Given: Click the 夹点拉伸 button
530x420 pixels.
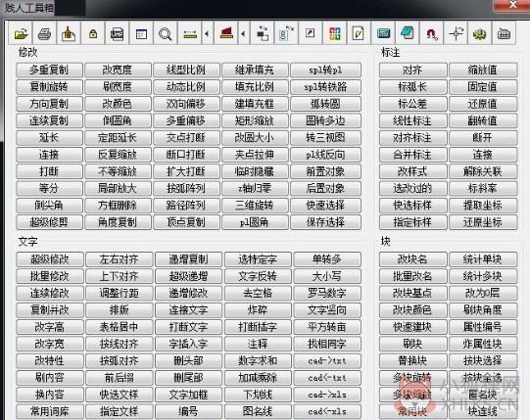Looking at the screenshot, I should 255,155.
